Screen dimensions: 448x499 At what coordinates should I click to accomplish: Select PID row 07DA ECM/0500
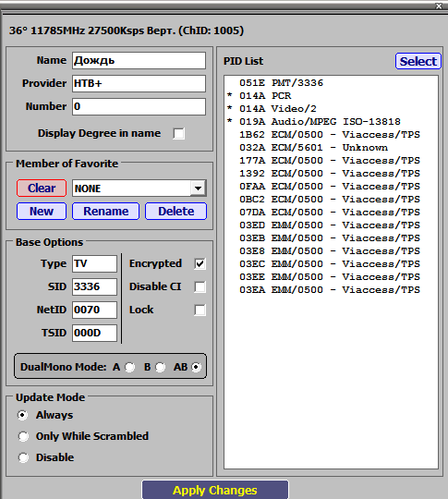[331, 213]
